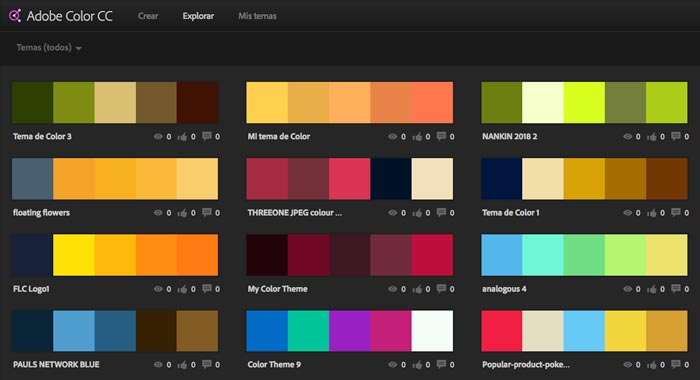Like the Color Theme 9 theme

click(417, 365)
